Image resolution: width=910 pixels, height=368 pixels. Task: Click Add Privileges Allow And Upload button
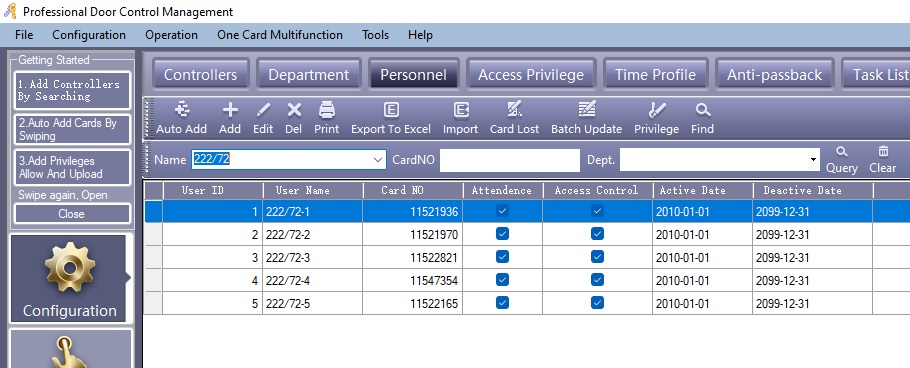pos(73,168)
